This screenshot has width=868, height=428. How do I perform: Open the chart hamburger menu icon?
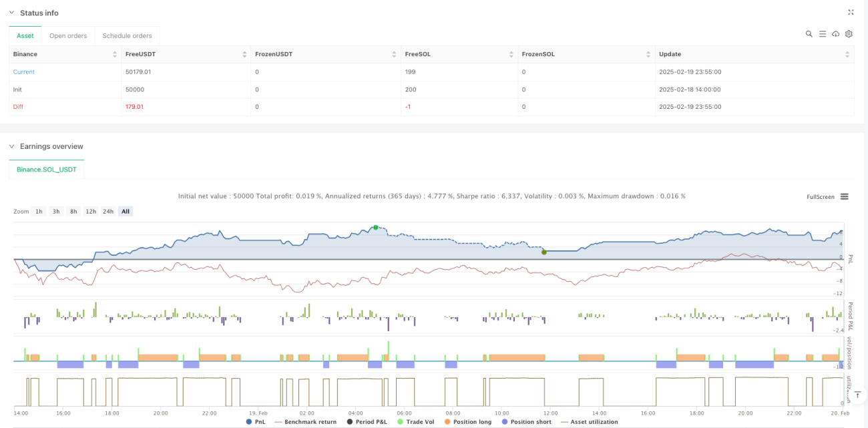845,197
